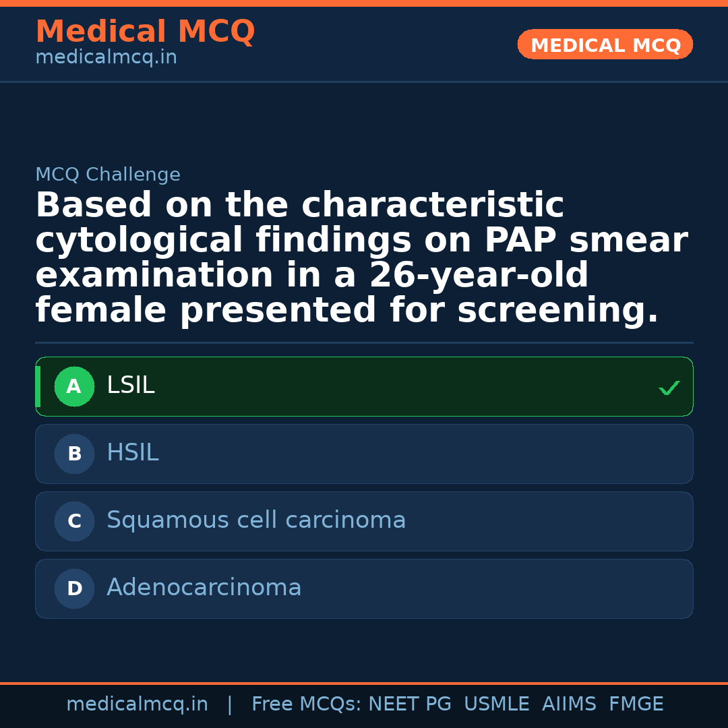Click FMGE in the footer
The height and width of the screenshot is (728, 728).
pyautogui.click(x=636, y=704)
